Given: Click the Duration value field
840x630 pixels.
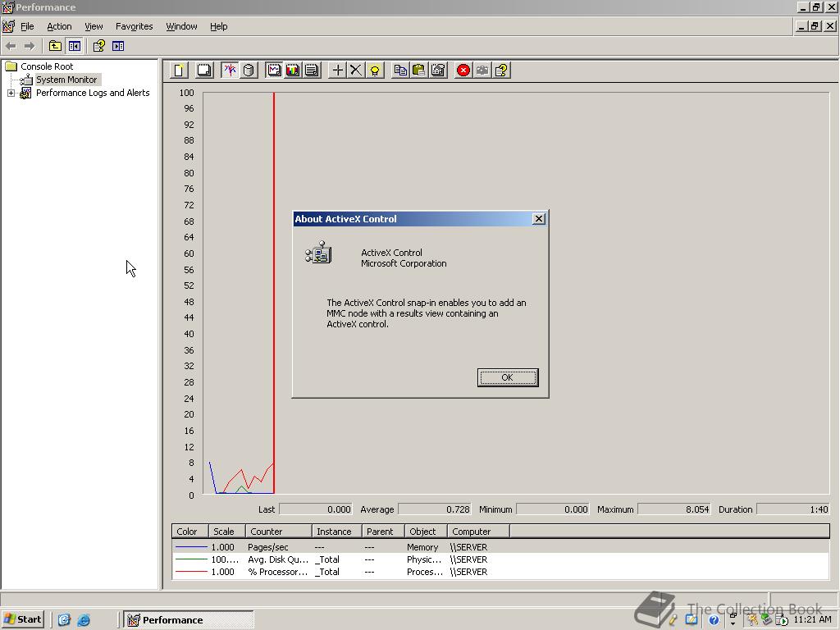Looking at the screenshot, I should [x=793, y=509].
